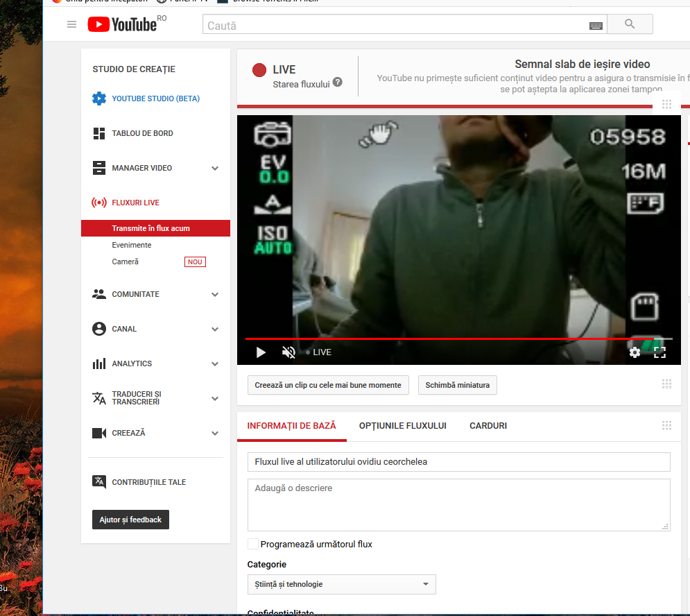Open the hamburger guide menu
This screenshot has height=616, width=690.
[71, 25]
